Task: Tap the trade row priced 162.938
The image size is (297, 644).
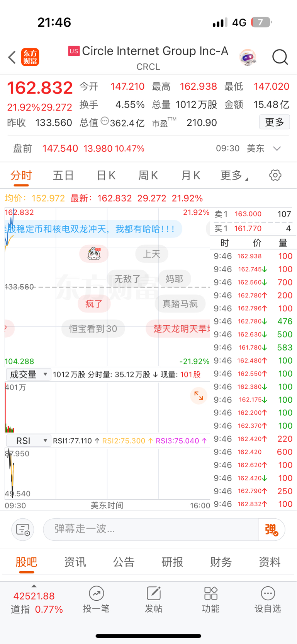Action: pyautogui.click(x=253, y=256)
